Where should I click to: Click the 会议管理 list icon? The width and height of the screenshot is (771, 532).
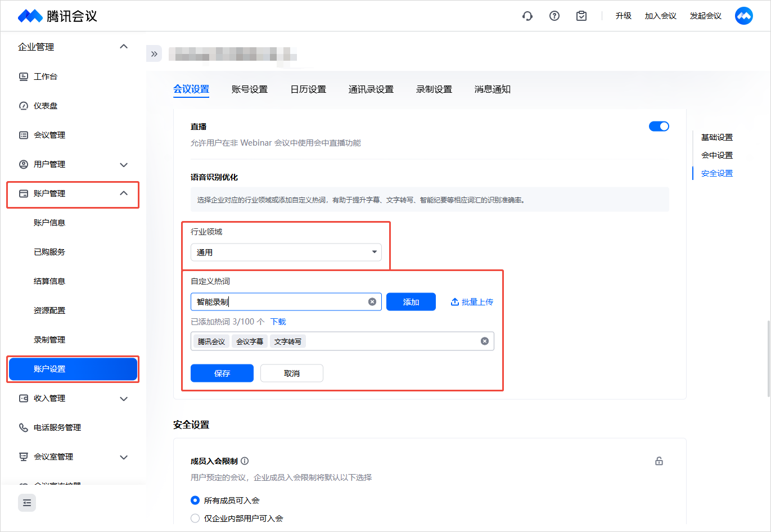[24, 135]
